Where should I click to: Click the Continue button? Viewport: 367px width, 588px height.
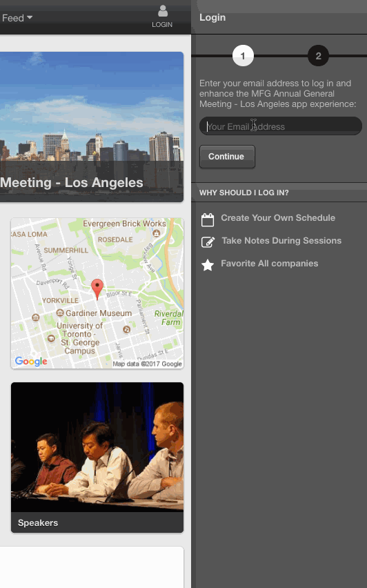point(227,157)
